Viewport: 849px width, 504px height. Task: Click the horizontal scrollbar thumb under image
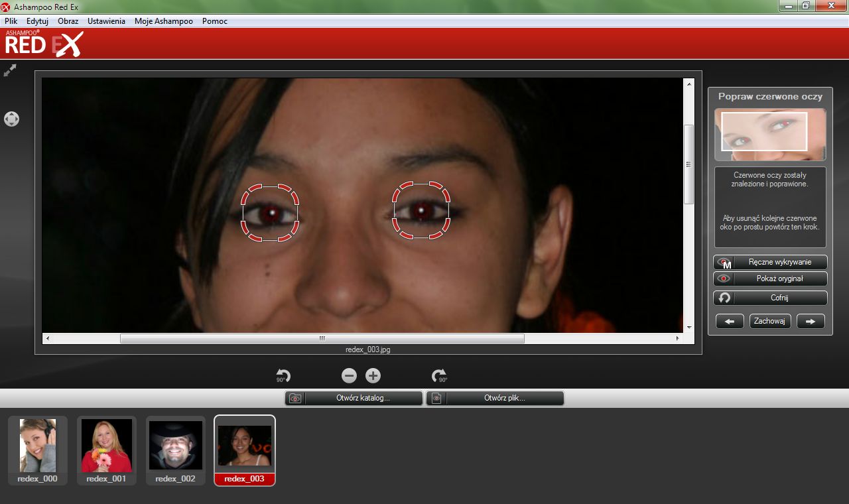click(322, 338)
